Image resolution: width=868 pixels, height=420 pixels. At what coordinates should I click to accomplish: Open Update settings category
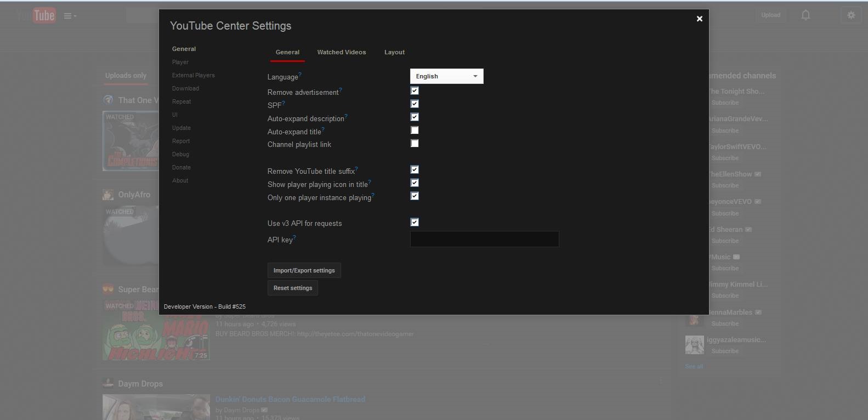(x=181, y=128)
